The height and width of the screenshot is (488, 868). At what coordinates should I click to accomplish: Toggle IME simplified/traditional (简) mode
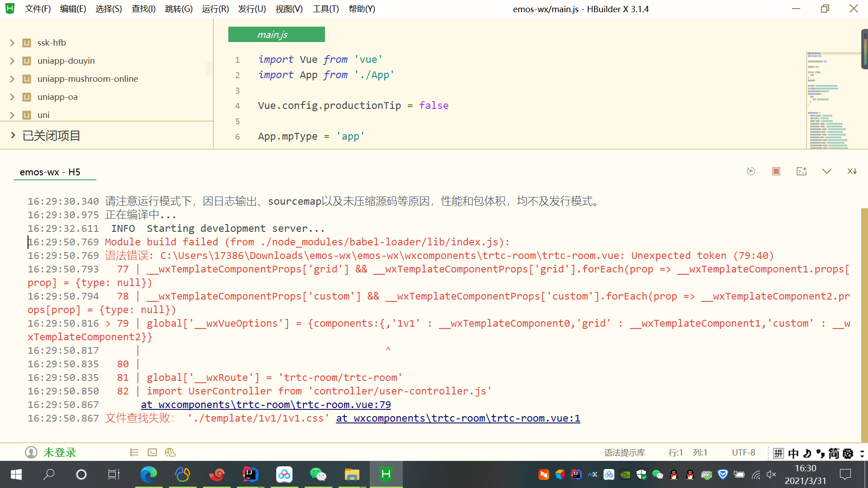[834, 453]
